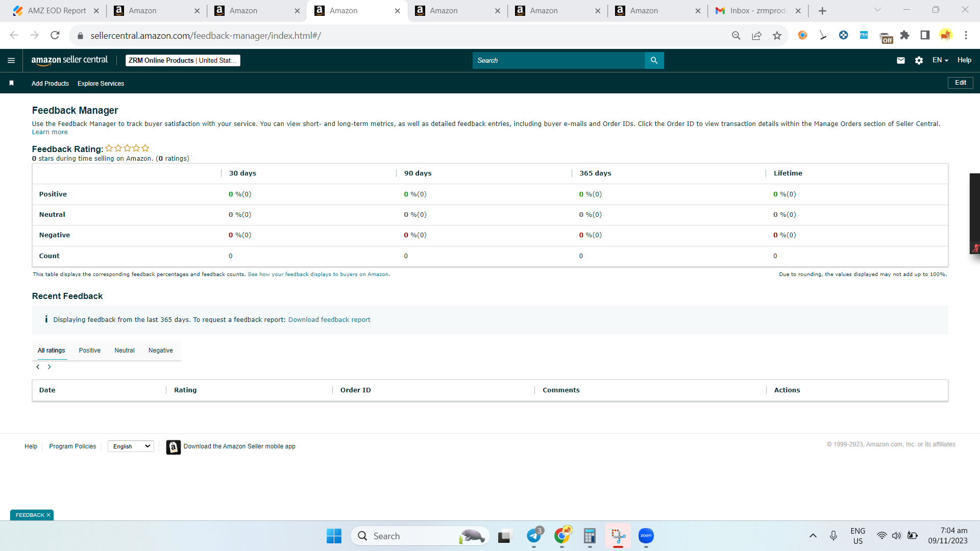Open the Windows Start menu

pyautogui.click(x=334, y=536)
